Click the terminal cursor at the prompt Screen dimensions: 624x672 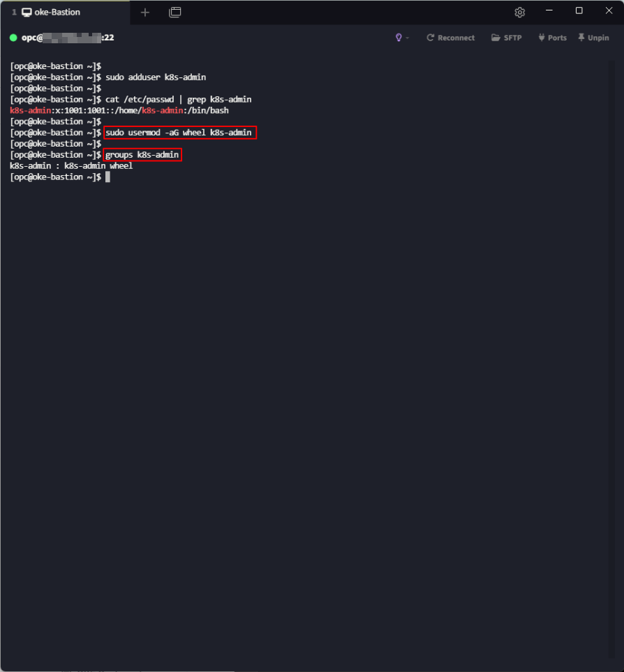107,177
